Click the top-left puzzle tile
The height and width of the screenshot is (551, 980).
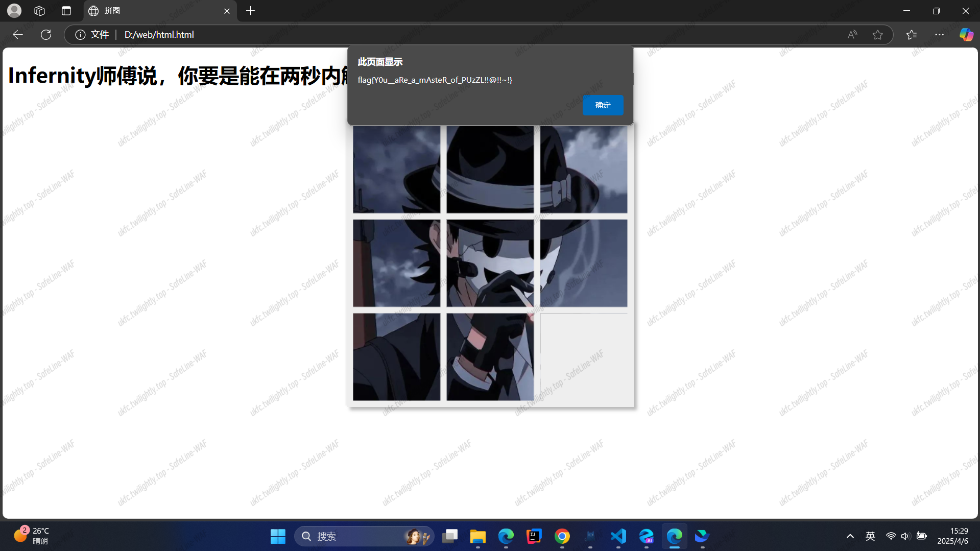click(x=396, y=170)
